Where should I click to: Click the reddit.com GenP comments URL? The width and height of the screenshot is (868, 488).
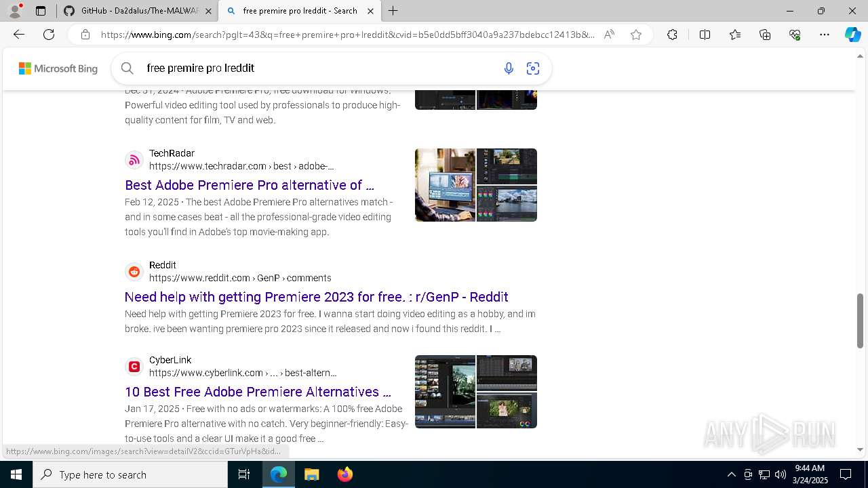click(240, 278)
